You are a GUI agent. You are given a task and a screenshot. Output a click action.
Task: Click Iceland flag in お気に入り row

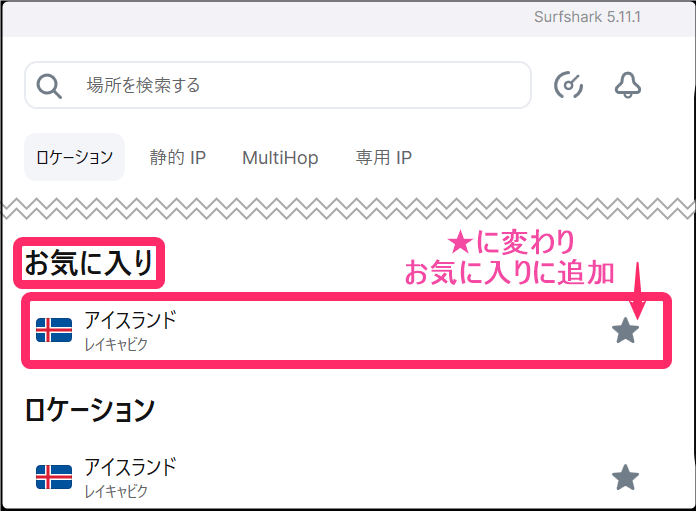coord(54,330)
